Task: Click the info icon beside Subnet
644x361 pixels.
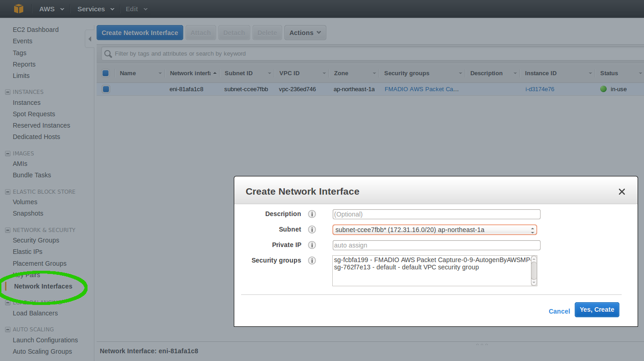Action: [312, 229]
